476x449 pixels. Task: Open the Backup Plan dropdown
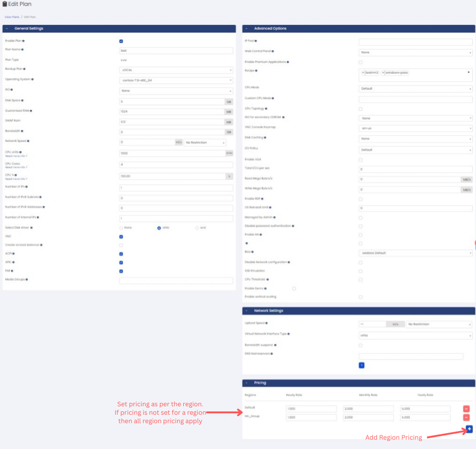176,69
